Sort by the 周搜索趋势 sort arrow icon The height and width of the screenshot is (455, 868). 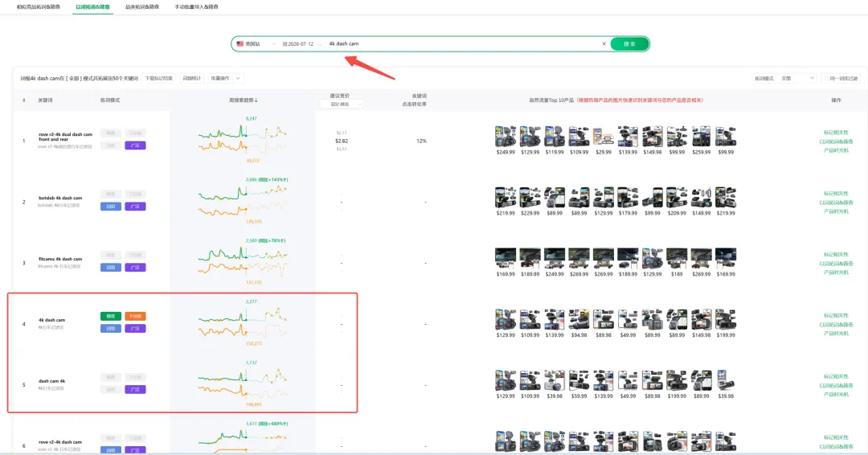tap(256, 100)
